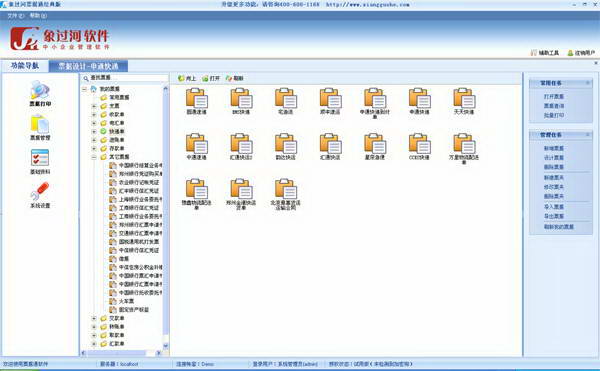Click the 修改票夹 link
This screenshot has width=600, height=371.
pos(554,187)
